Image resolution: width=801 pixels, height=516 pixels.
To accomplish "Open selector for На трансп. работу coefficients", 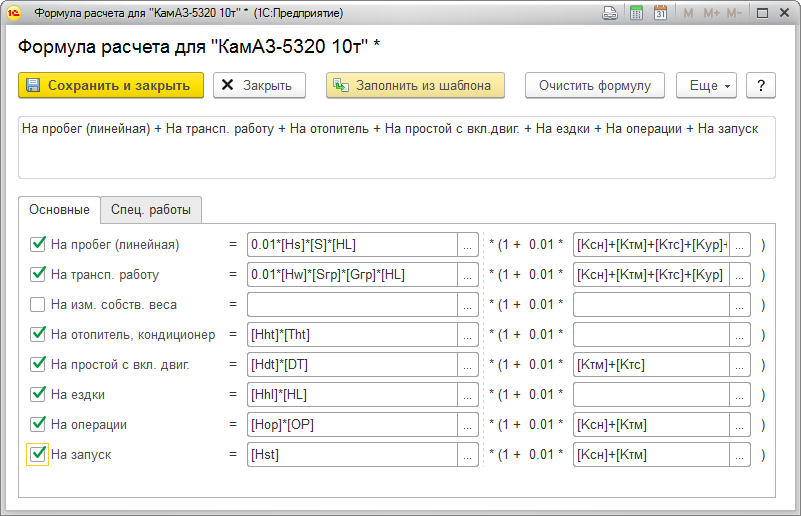I will pos(740,274).
